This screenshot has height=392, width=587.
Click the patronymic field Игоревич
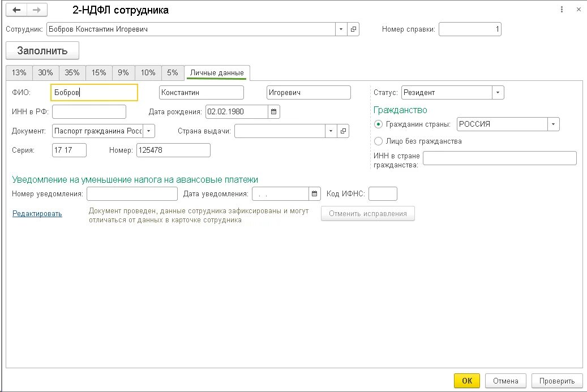309,92
